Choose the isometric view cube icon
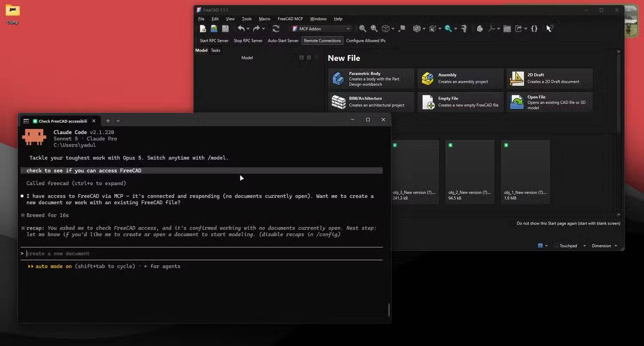 tap(386, 29)
